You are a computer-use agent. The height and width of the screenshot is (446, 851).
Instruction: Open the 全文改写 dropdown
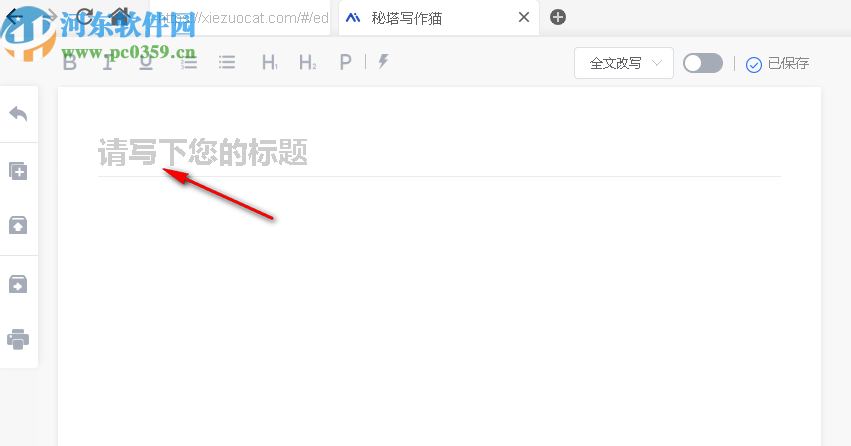tap(624, 63)
